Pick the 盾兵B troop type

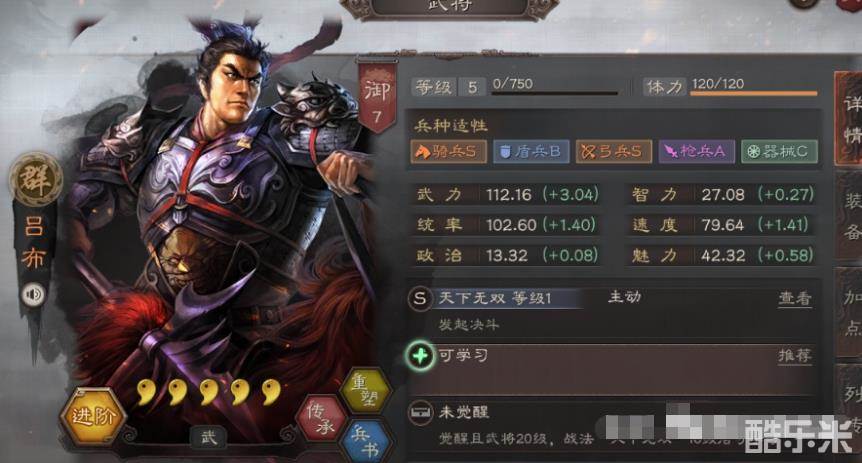point(531,151)
